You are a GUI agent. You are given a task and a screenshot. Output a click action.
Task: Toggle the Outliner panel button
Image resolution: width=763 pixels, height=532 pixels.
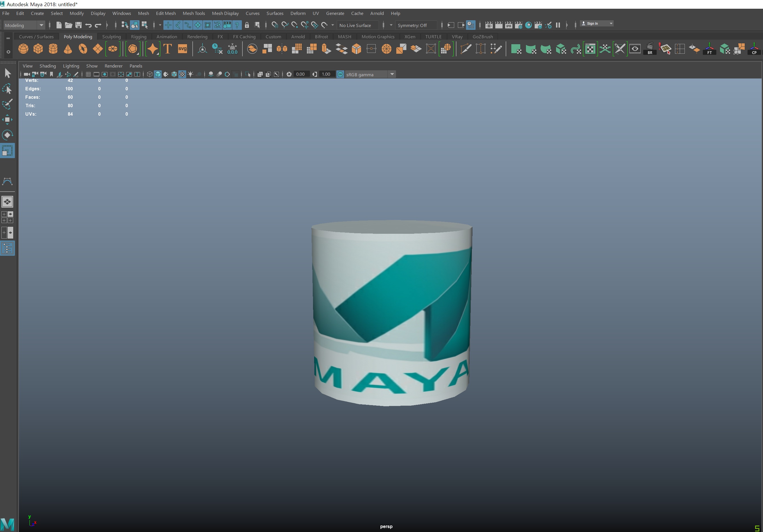pos(7,248)
